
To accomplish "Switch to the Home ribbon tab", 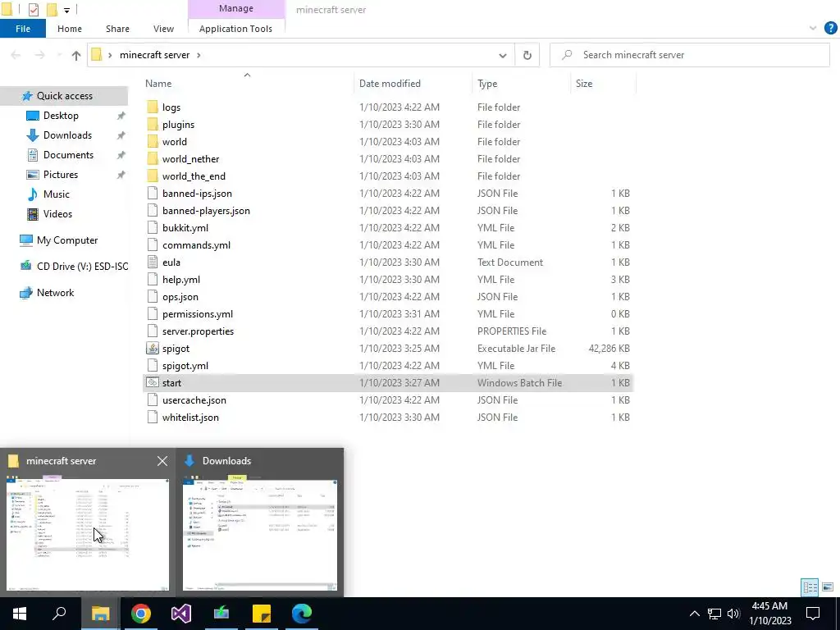I will coord(70,29).
